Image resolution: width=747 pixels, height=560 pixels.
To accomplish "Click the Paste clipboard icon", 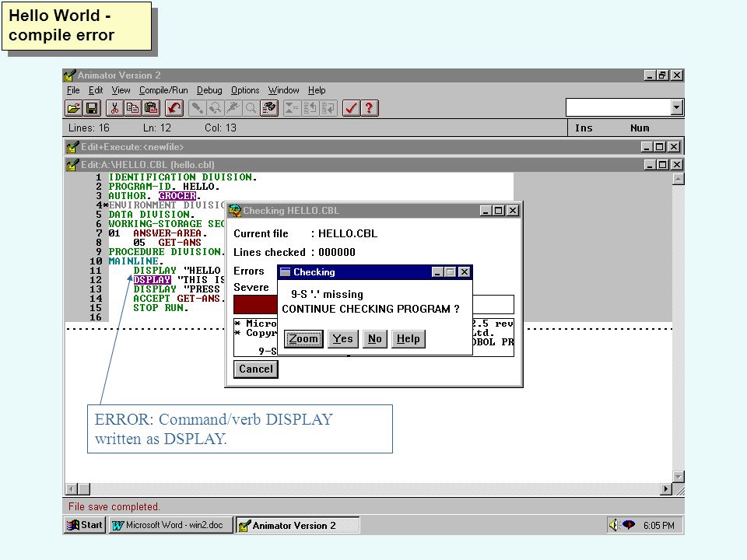I will [x=151, y=108].
